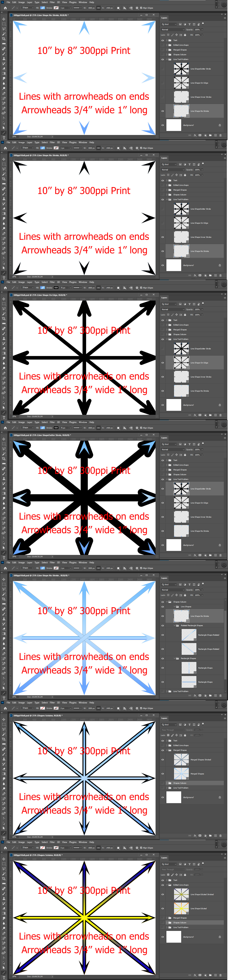The height and width of the screenshot is (980, 228).
Task: Hide Text group in the Merged Shapes Stroked window
Action: (x=163, y=741)
